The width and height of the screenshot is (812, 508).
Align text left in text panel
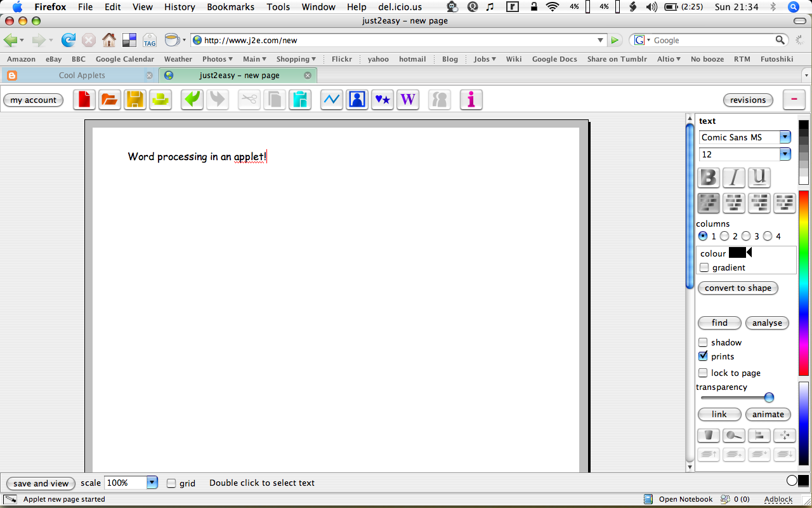[x=709, y=203]
